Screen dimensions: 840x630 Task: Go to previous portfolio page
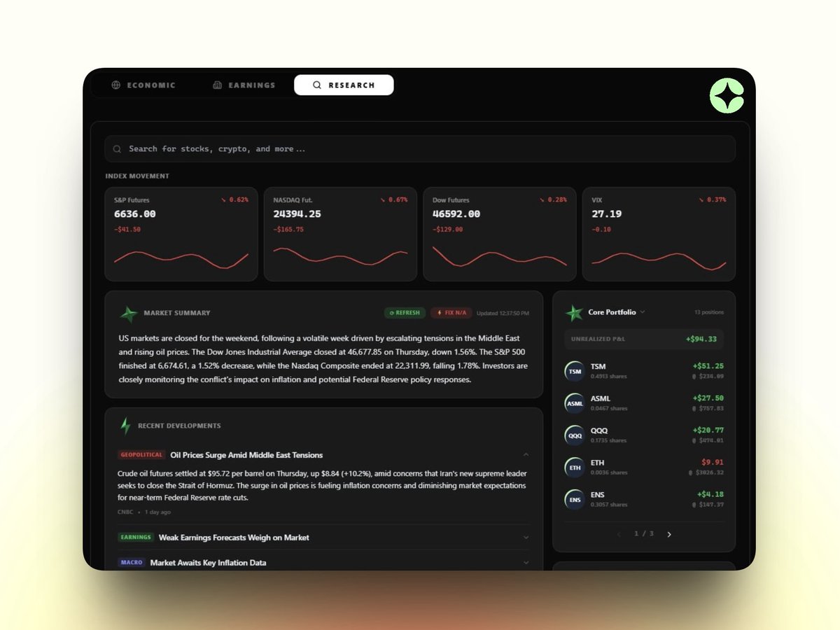coord(619,534)
